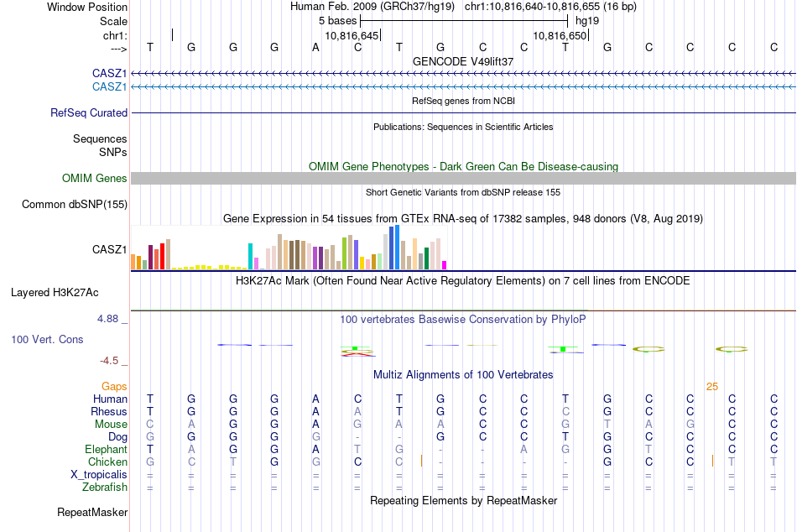Open the OMIM Genes track label
This screenshot has width=797, height=532.
tap(94, 179)
